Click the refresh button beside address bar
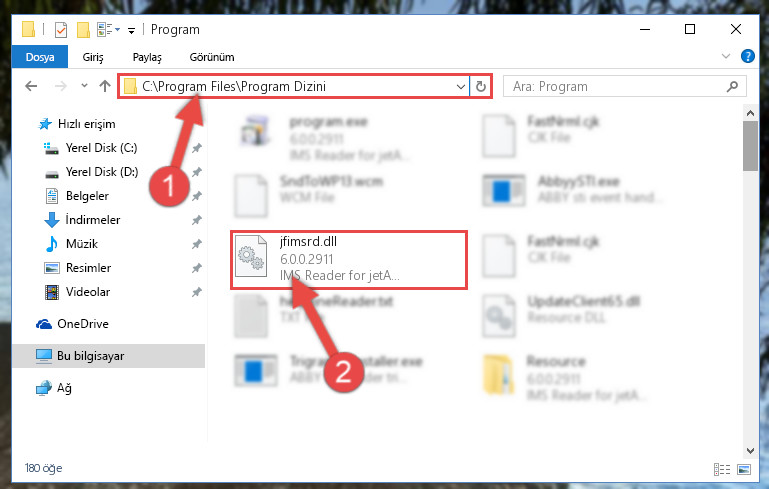The image size is (769, 489). pos(481,86)
